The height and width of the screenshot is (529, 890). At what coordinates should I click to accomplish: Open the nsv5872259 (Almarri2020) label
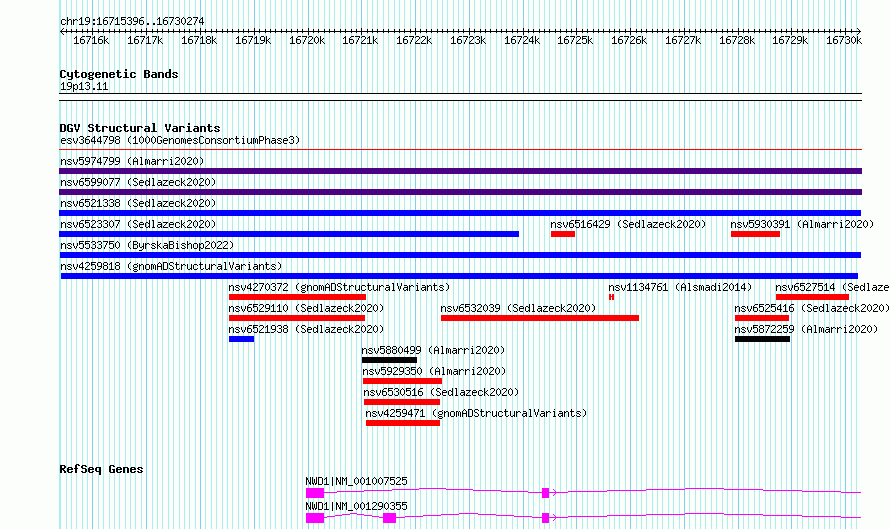pos(806,329)
